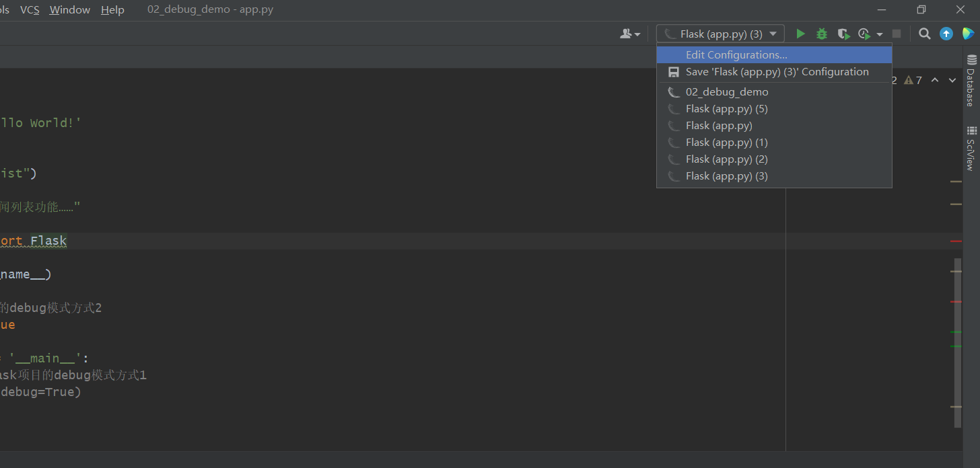980x468 pixels.
Task: Select Flask (app.py) (3) in the list
Action: pos(774,176)
